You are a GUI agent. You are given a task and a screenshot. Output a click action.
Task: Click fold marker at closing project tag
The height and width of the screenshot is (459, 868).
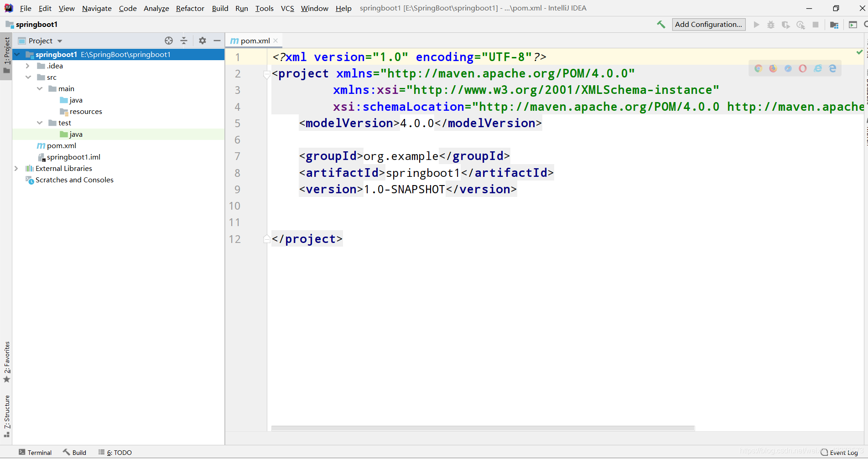pyautogui.click(x=267, y=239)
